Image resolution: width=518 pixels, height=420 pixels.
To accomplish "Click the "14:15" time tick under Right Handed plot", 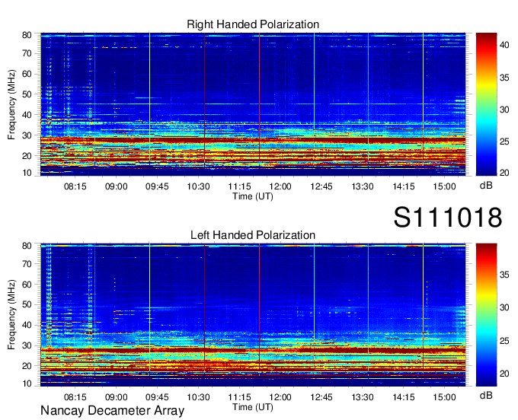I will click(x=404, y=186).
